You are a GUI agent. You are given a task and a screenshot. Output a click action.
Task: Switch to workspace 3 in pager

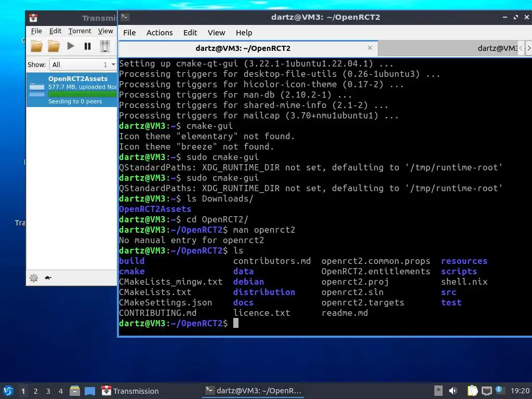48,391
